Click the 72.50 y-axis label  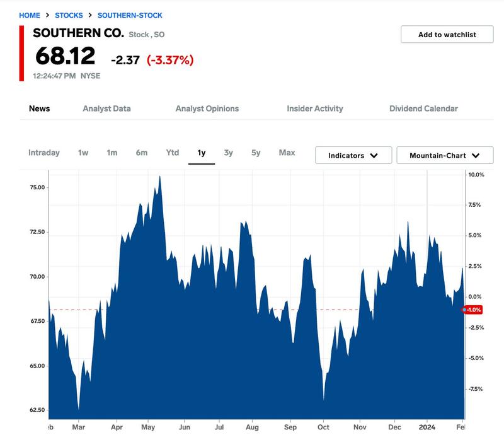pos(37,232)
